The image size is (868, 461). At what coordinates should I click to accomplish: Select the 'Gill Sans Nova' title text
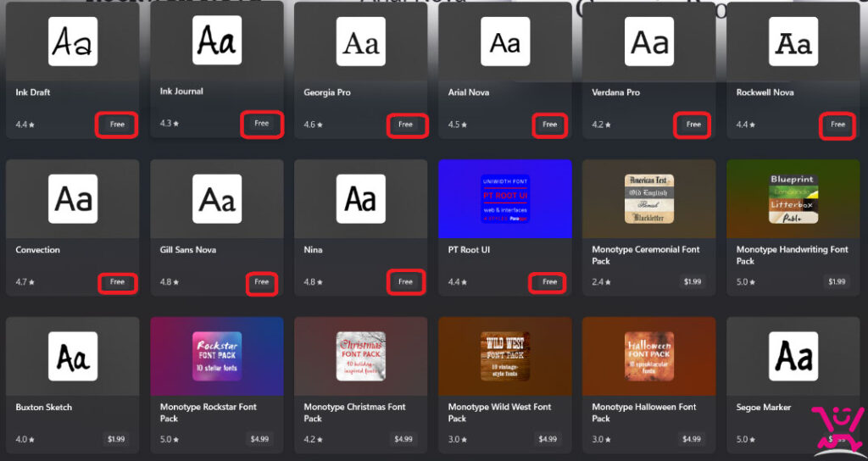coord(188,250)
